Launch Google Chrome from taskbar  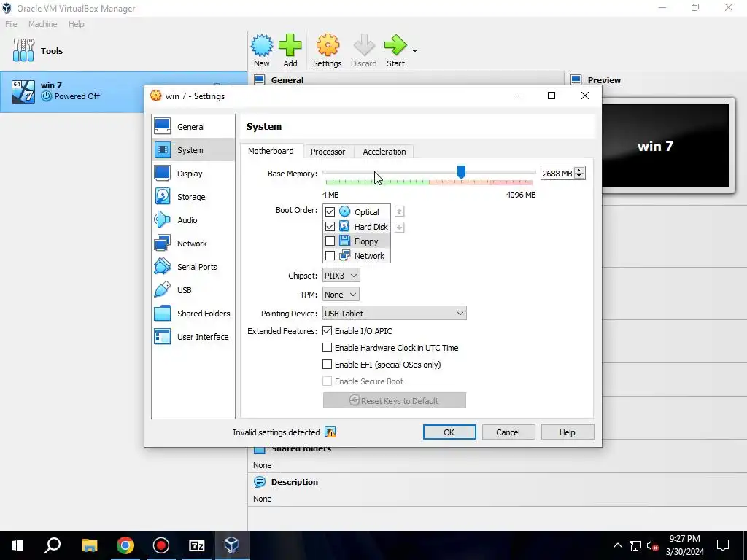click(x=125, y=545)
